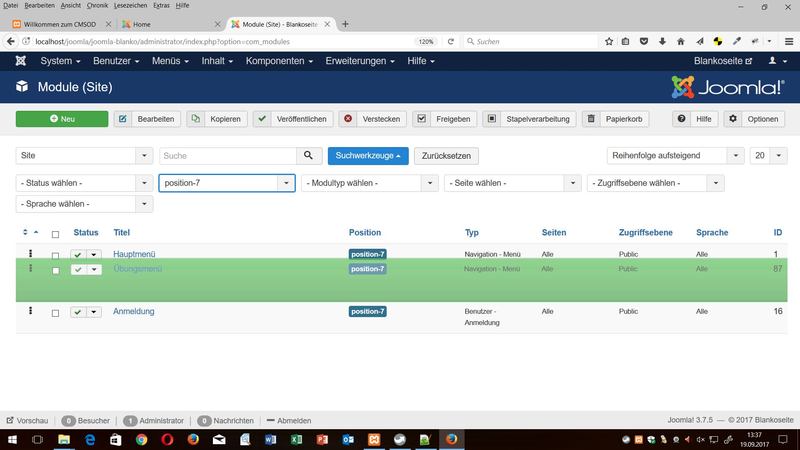Viewport: 800px width, 450px height.
Task: Click the Kopieren toolbar button
Action: click(217, 119)
